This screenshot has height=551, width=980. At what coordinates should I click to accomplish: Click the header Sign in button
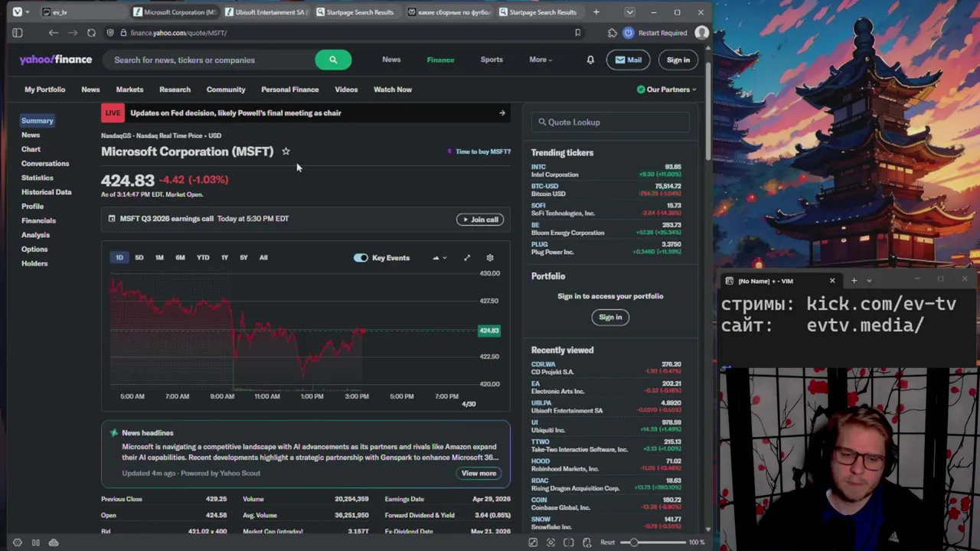coord(678,60)
